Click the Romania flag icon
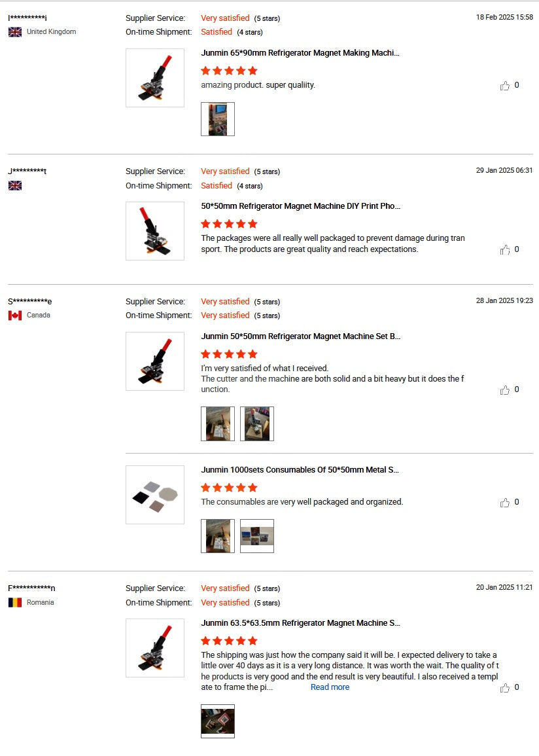Screen dimensions: 539x756 (x=15, y=602)
